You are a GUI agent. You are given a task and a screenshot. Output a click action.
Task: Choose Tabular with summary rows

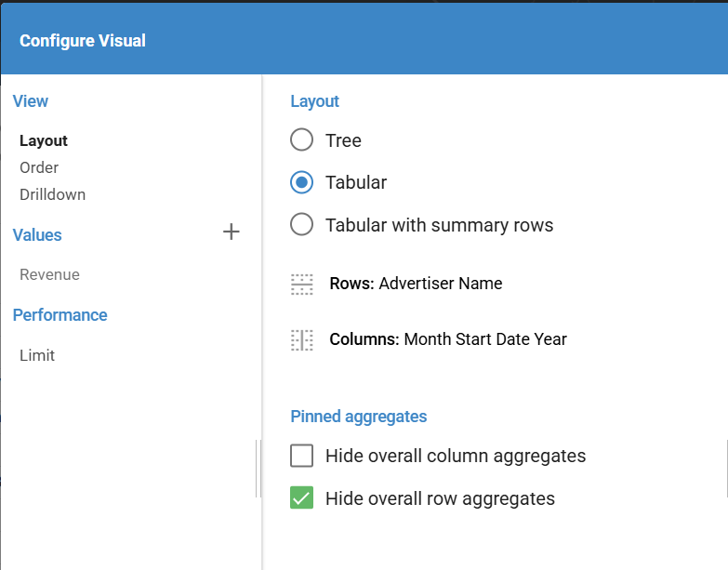pyautogui.click(x=301, y=225)
